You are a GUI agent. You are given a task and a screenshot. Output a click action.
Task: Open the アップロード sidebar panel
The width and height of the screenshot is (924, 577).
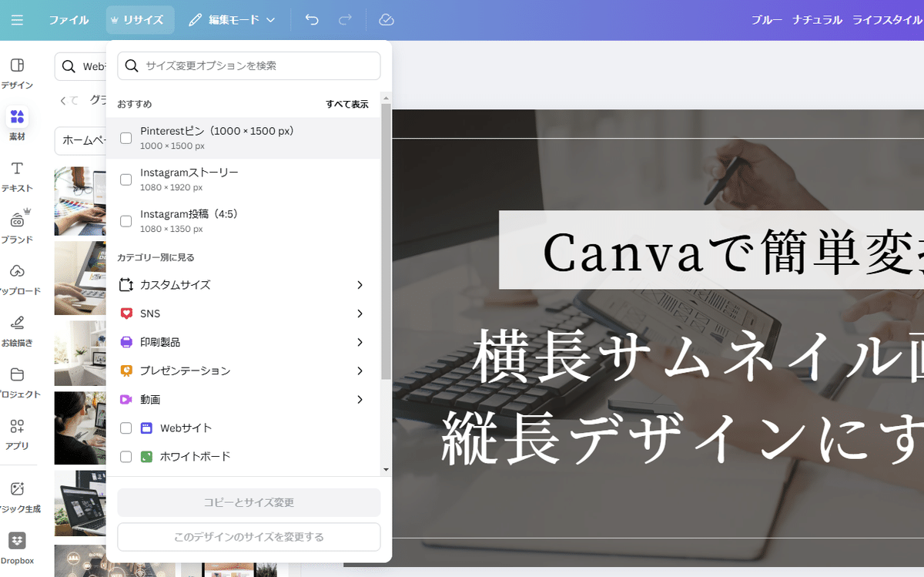tap(17, 279)
